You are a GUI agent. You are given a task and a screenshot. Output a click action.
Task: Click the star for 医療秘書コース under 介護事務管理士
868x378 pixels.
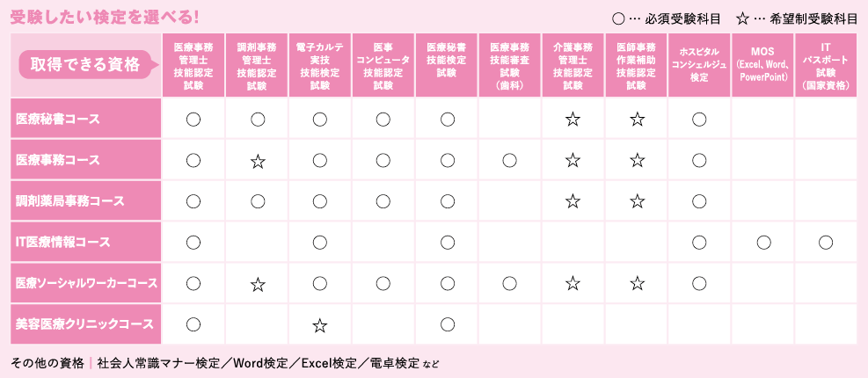[x=573, y=119]
